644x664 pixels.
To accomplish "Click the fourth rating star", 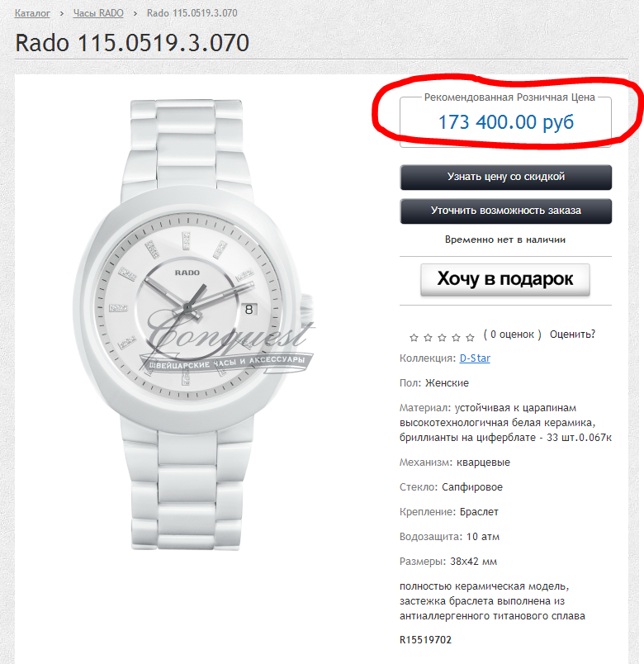I will [x=456, y=337].
